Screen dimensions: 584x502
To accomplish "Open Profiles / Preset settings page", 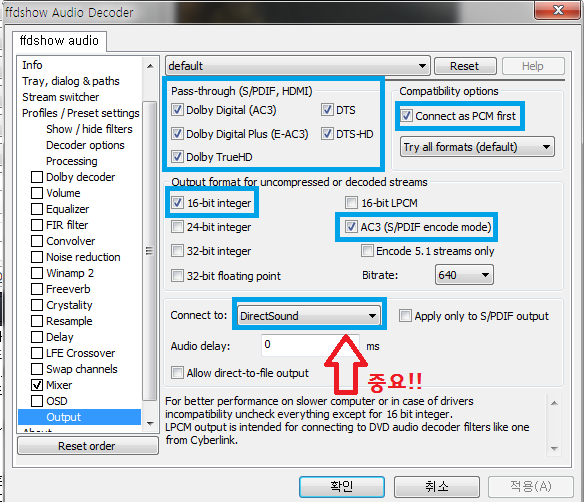I will coord(80,113).
